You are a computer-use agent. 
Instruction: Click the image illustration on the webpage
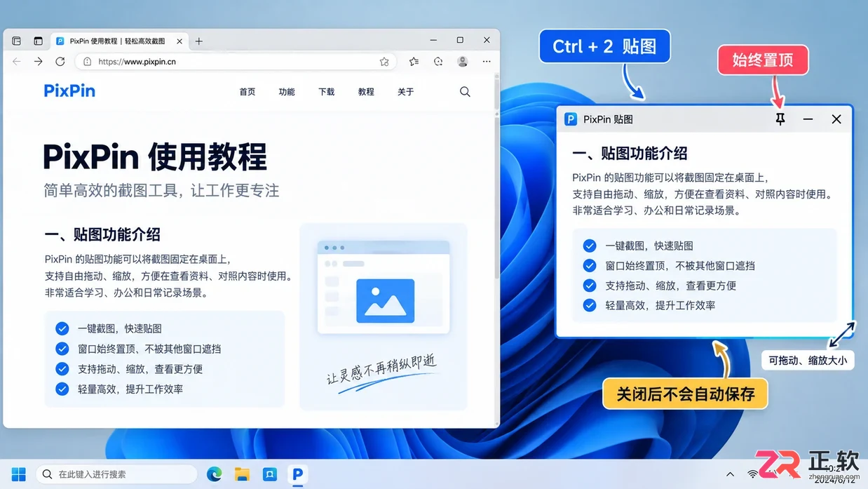(x=384, y=288)
